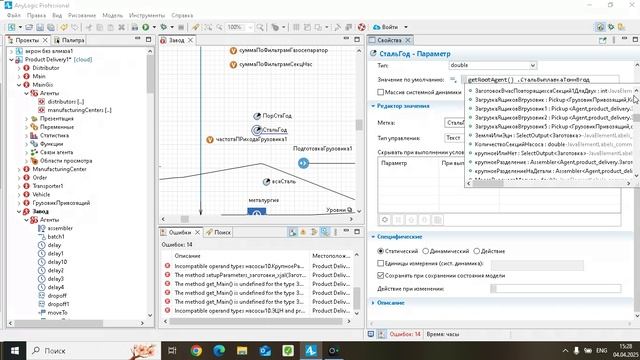Viewport: 640px width, 360px height.
Task: Switch to the Поиск tab
Action: [219, 232]
